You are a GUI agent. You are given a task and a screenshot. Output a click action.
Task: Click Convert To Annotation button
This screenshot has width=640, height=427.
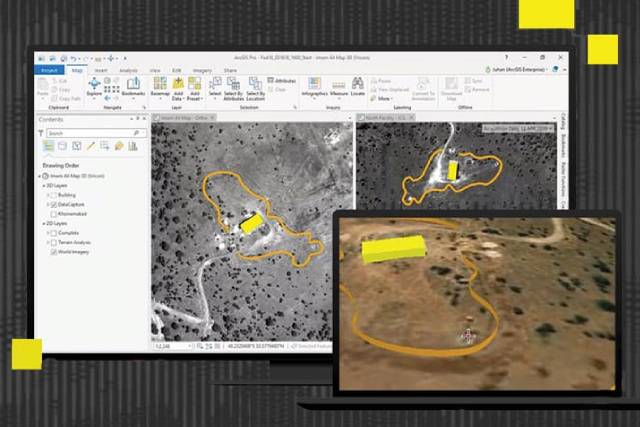coord(423,89)
